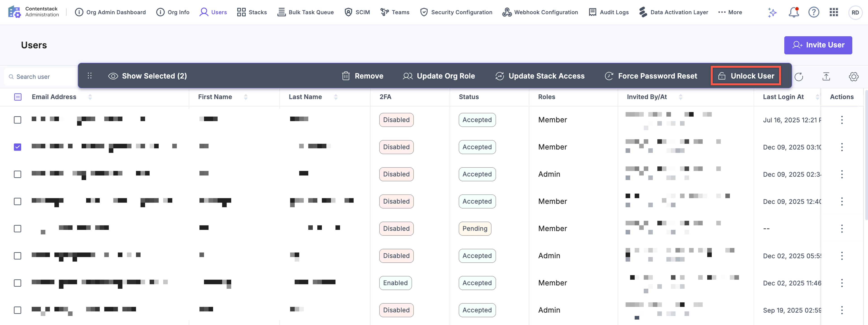
Task: Click the help question mark icon
Action: 814,12
